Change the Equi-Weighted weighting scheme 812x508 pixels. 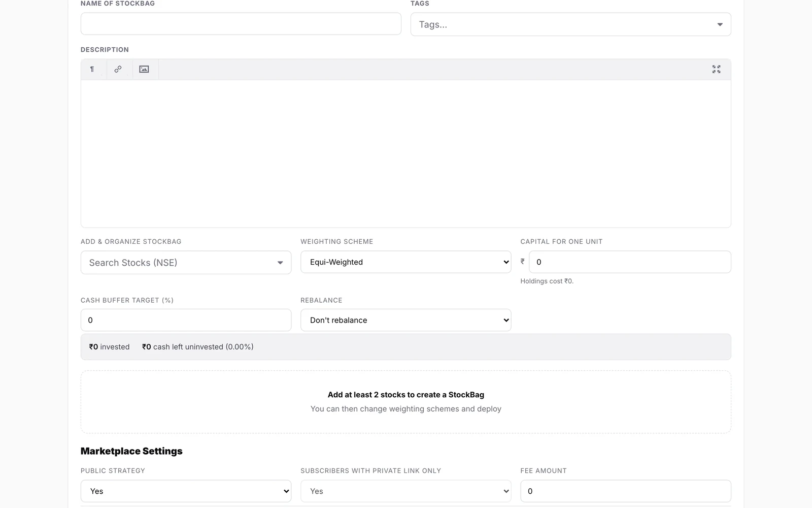[405, 262]
